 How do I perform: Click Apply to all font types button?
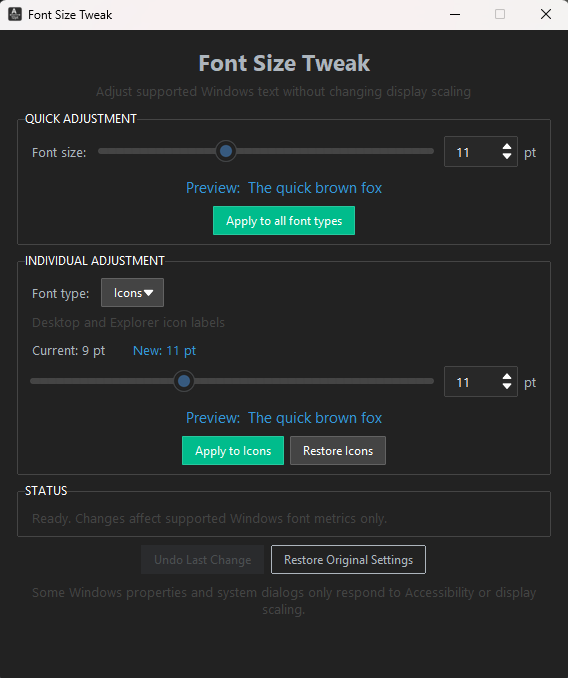[x=284, y=221]
